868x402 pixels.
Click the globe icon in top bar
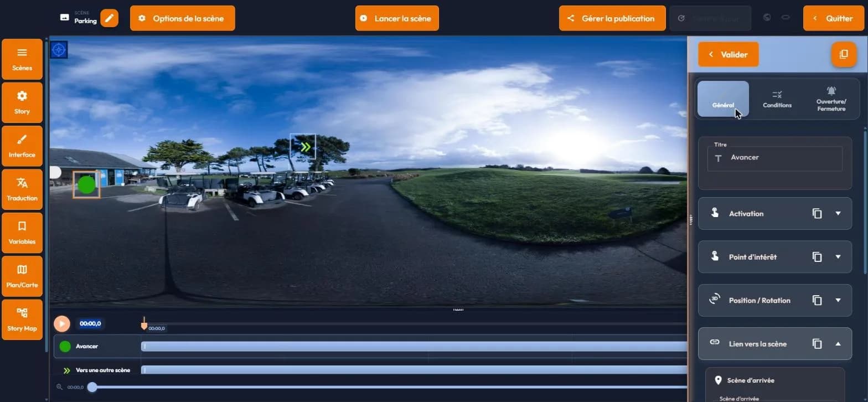click(767, 18)
